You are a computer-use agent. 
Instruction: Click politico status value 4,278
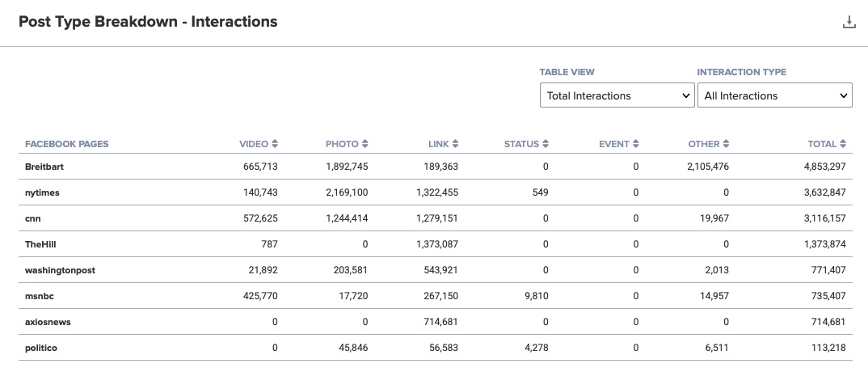[536, 349]
